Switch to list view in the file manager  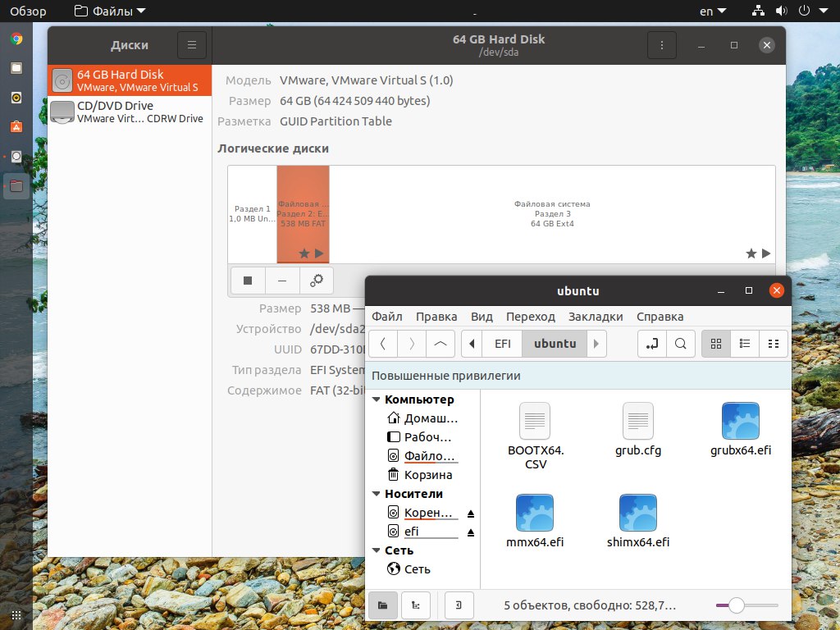(745, 344)
